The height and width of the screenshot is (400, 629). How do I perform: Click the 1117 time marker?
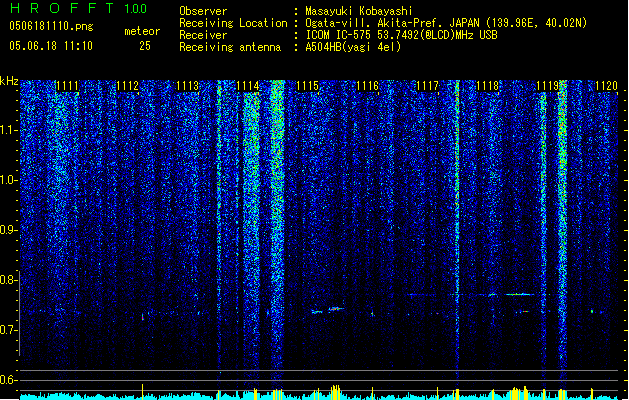pos(428,86)
